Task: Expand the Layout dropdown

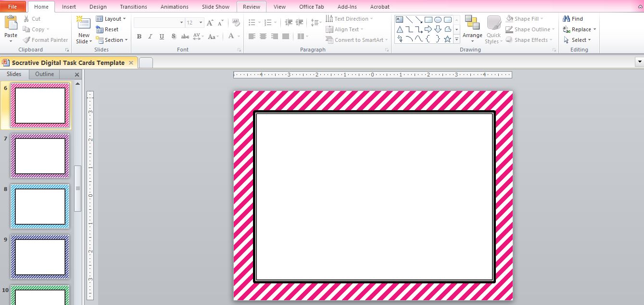Action: 111,19
